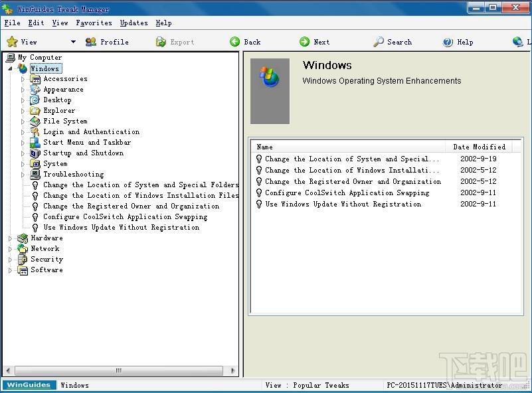Click the Startup and Shutdown icon
Image resolution: width=532 pixels, height=393 pixels.
coord(35,153)
